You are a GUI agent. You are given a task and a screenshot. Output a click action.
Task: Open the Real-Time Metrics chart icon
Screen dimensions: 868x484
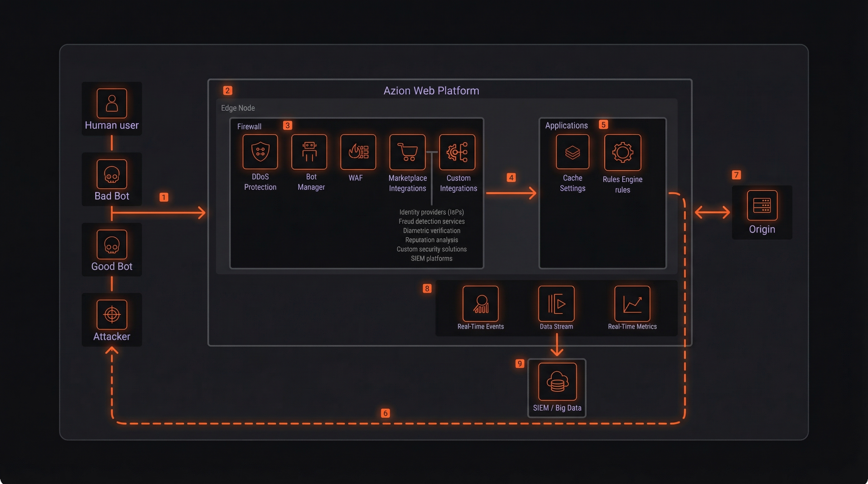632,303
